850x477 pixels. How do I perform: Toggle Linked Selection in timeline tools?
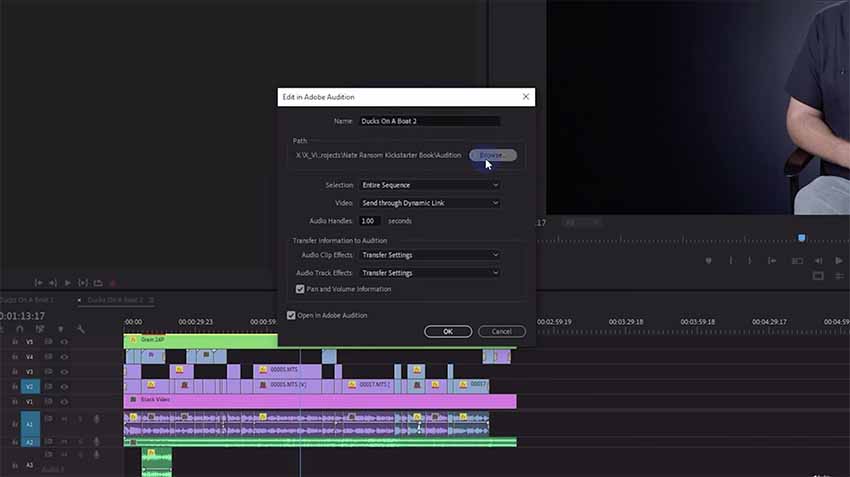[40, 329]
